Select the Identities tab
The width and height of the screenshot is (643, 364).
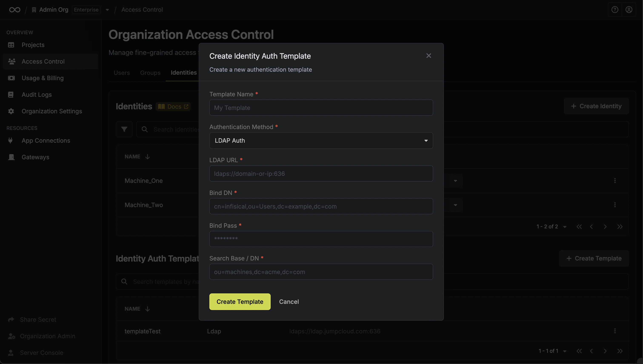(x=184, y=73)
